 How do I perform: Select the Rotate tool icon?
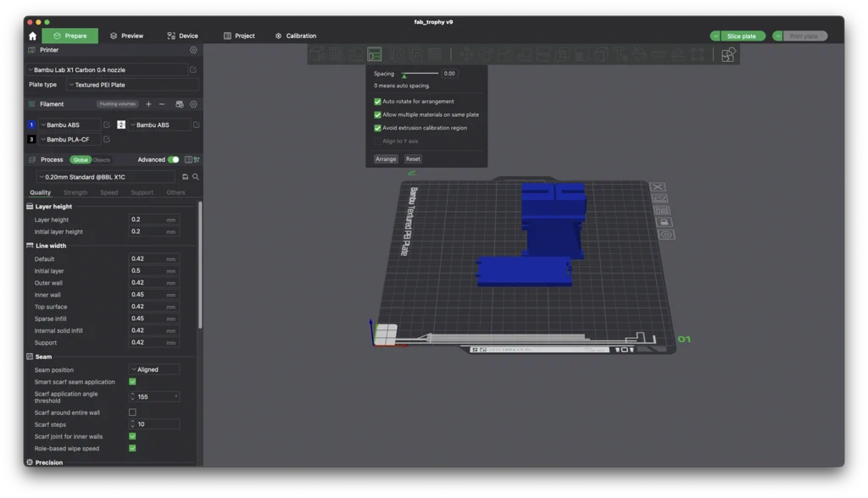[486, 54]
